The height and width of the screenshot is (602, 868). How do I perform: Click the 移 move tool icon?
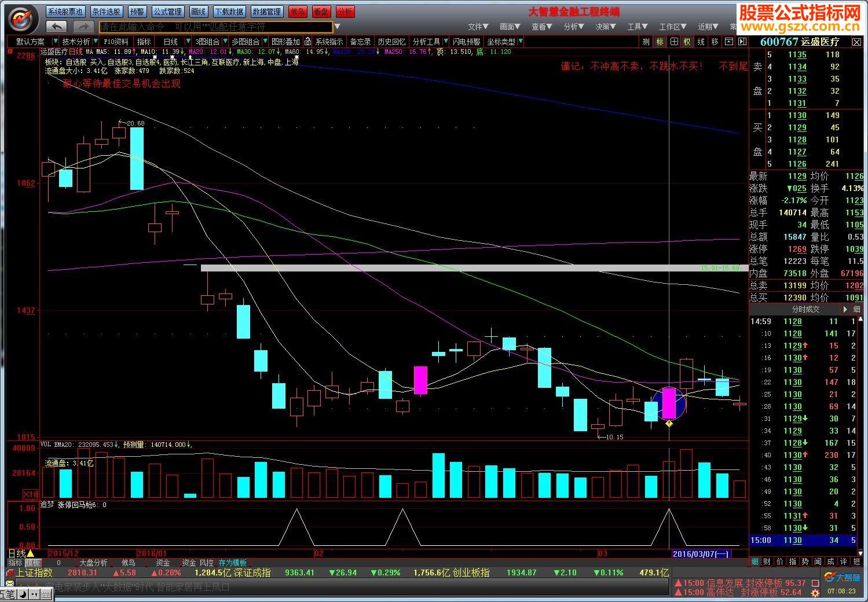pos(715,42)
